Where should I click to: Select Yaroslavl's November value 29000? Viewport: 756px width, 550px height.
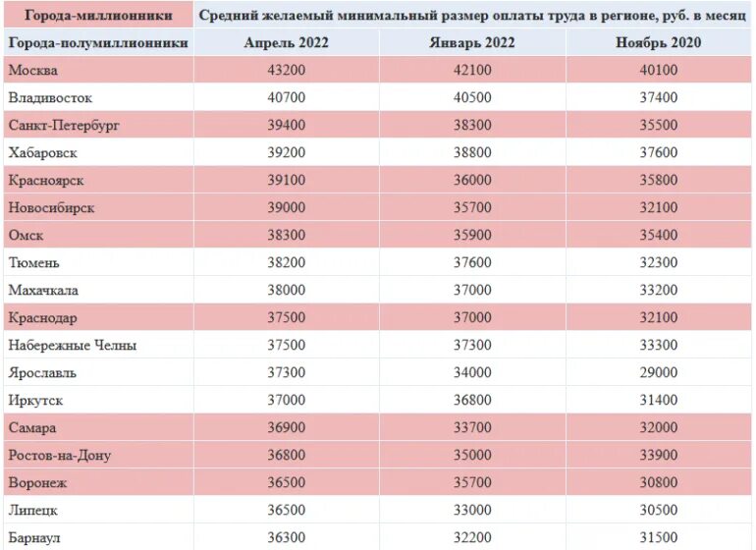click(x=659, y=372)
